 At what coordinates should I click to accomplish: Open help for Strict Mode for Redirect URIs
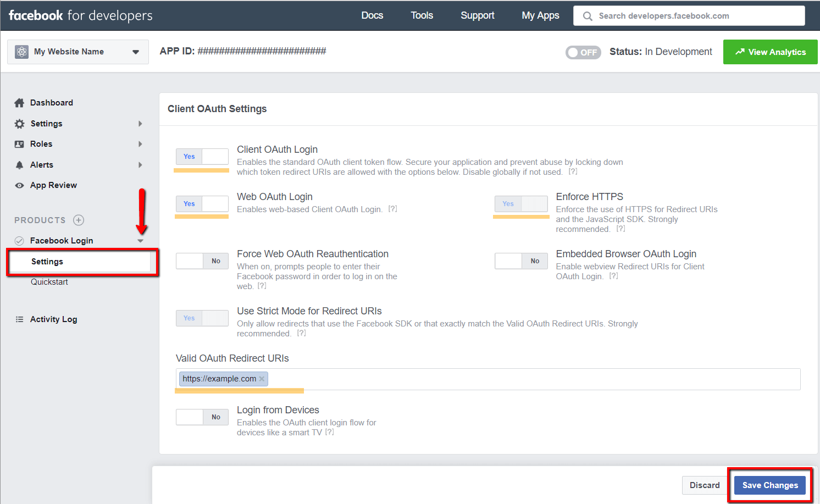(x=301, y=333)
